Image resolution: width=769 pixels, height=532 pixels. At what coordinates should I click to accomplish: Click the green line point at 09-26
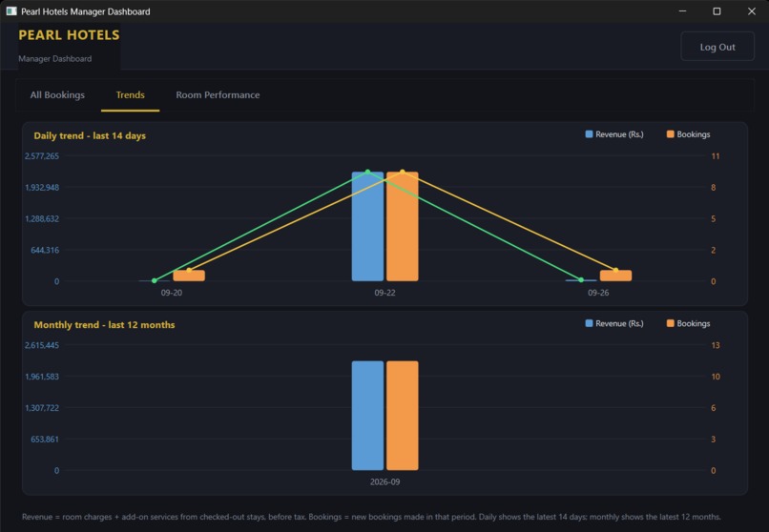click(581, 280)
